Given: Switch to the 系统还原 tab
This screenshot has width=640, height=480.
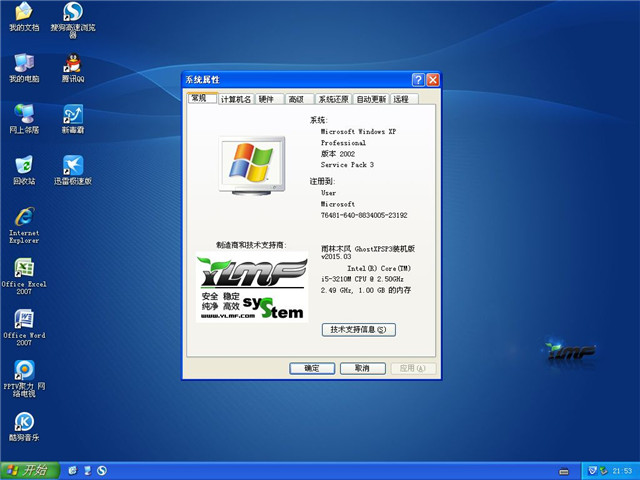Looking at the screenshot, I should 333,99.
